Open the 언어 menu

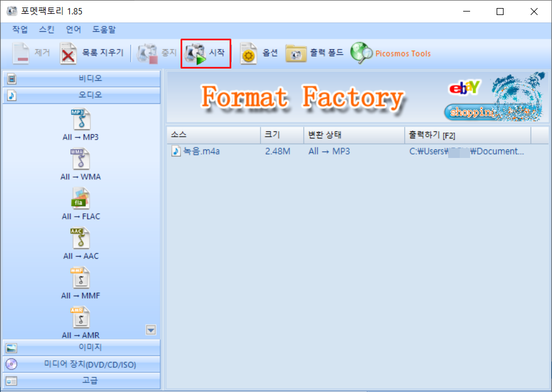[x=74, y=29]
